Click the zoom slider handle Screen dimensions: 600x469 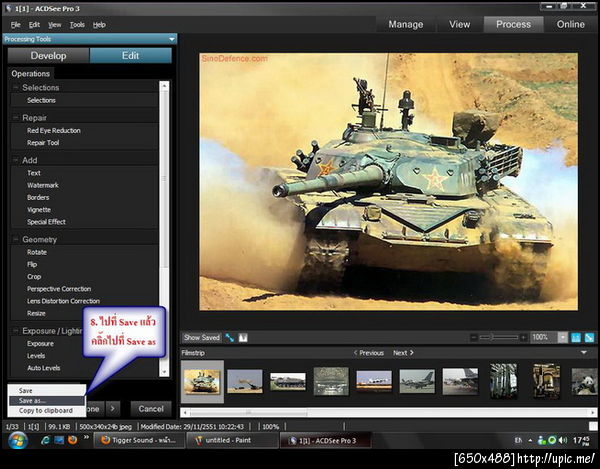tap(492, 337)
